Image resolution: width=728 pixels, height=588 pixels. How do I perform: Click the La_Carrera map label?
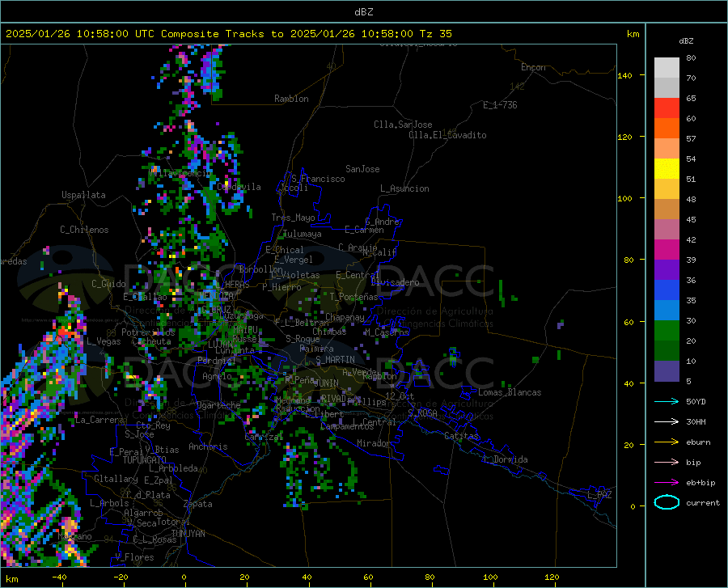coord(99,420)
